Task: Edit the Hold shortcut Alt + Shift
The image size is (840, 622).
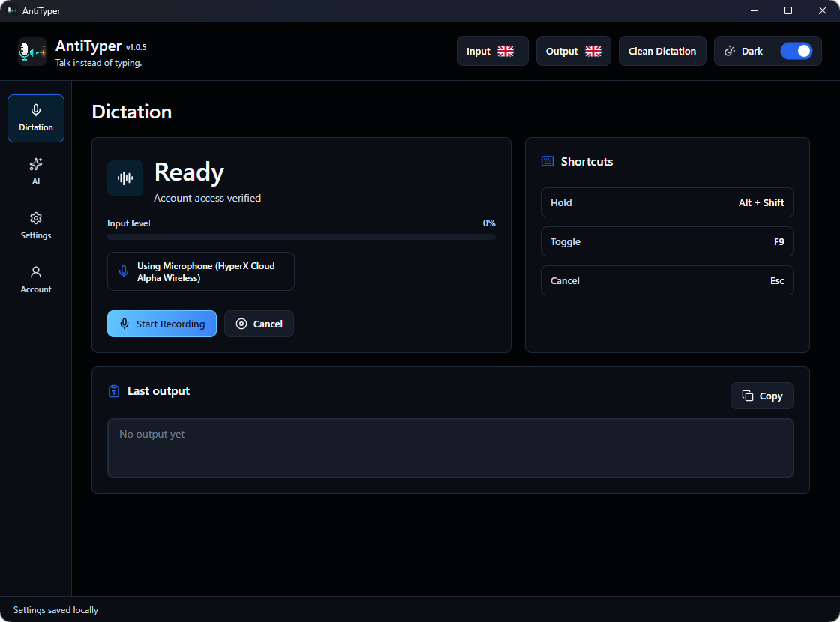Action: click(x=667, y=202)
